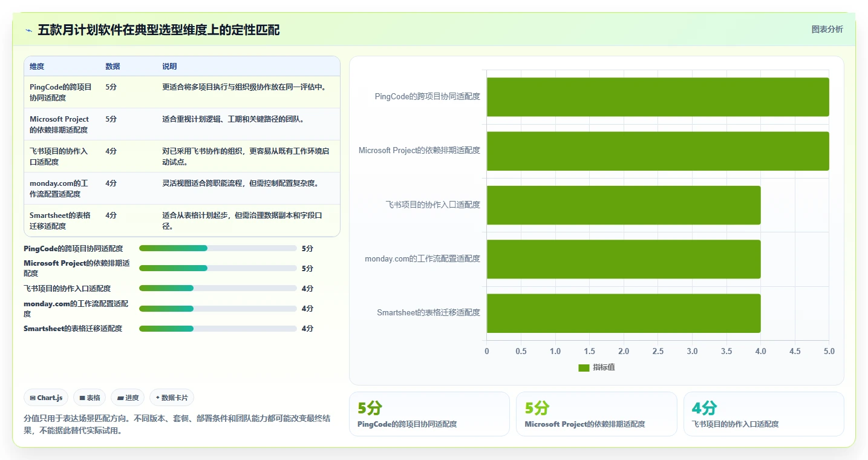Click 飞书项目的协作入口适配度 in table's first column
Screen dimensions: 868x460
coord(59,156)
